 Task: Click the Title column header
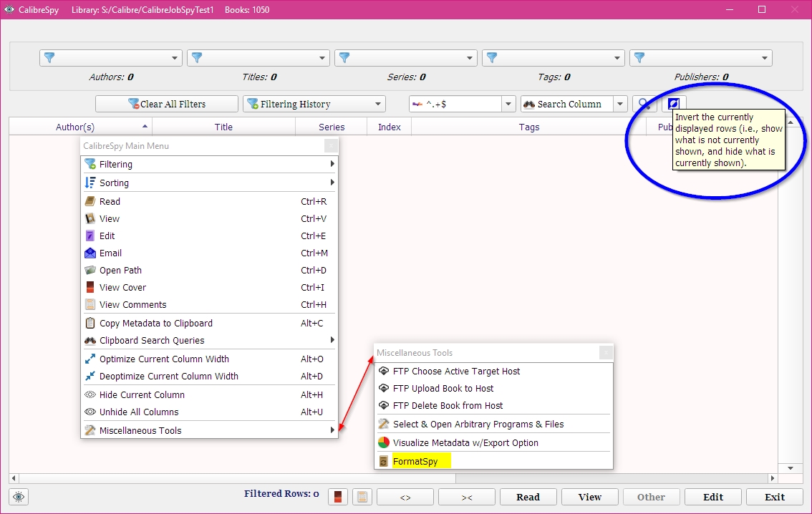[x=223, y=127]
